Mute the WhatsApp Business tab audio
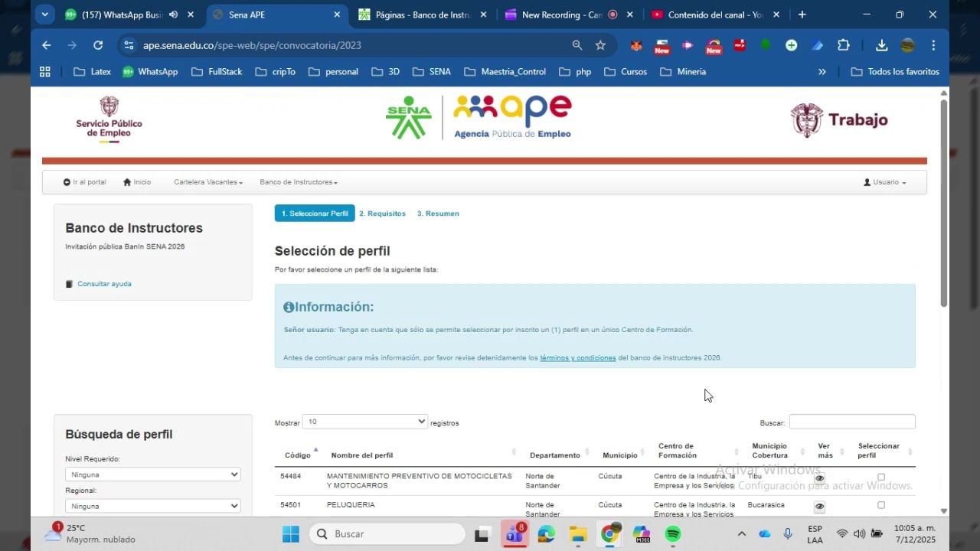This screenshot has height=551, width=980. point(174,15)
